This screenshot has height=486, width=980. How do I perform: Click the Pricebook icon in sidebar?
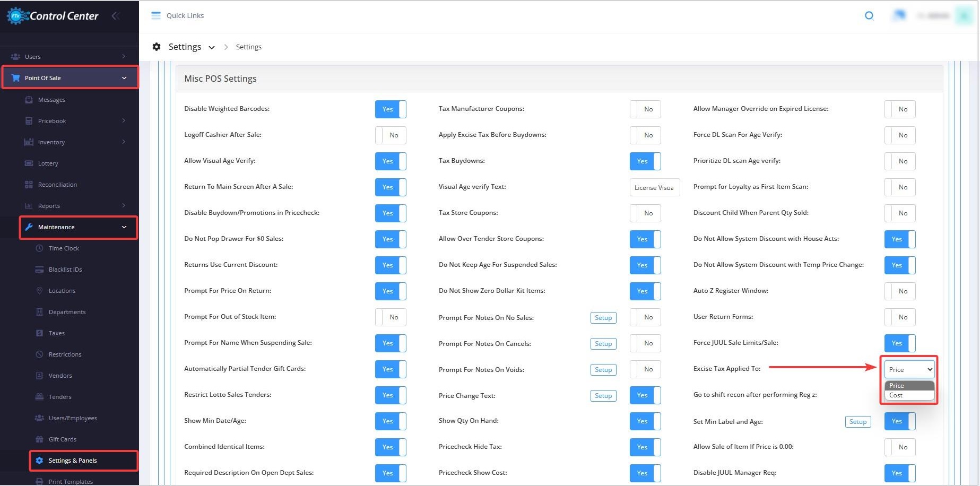coord(29,120)
